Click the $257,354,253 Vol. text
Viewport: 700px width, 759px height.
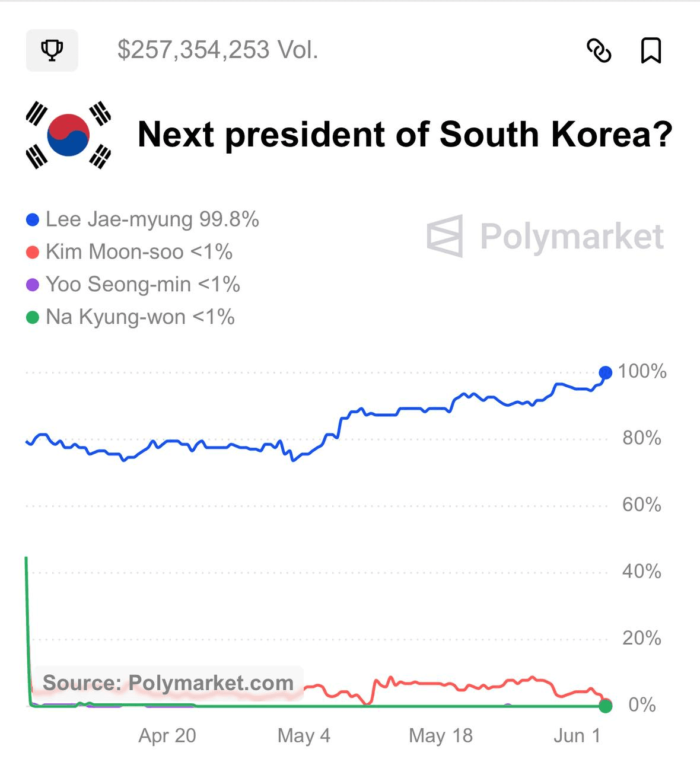click(218, 50)
